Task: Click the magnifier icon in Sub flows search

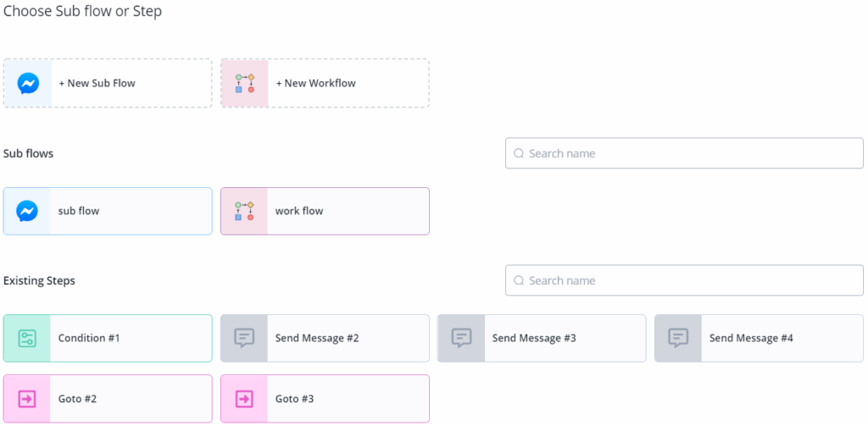Action: [x=519, y=153]
